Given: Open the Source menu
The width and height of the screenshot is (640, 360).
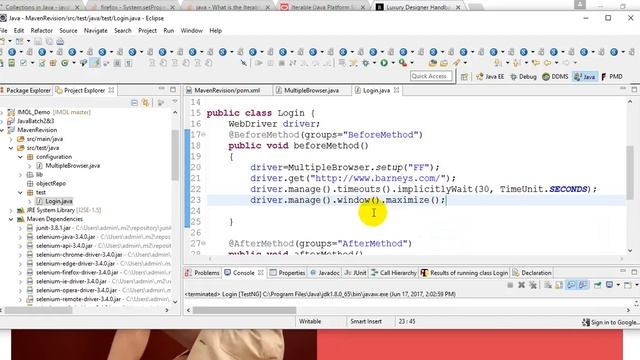Looking at the screenshot, I should click(x=68, y=31).
